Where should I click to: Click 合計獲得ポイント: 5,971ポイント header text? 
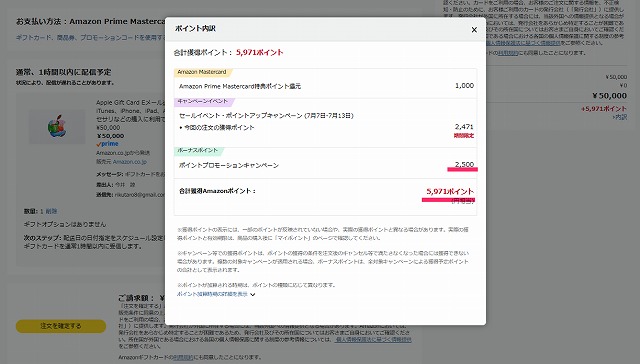pyautogui.click(x=228, y=53)
